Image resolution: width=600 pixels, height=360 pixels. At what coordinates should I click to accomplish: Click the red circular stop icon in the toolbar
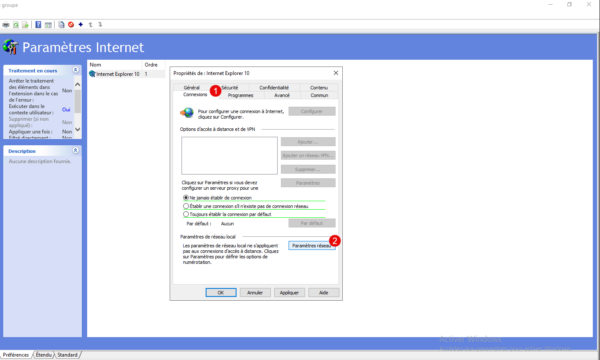[x=71, y=24]
